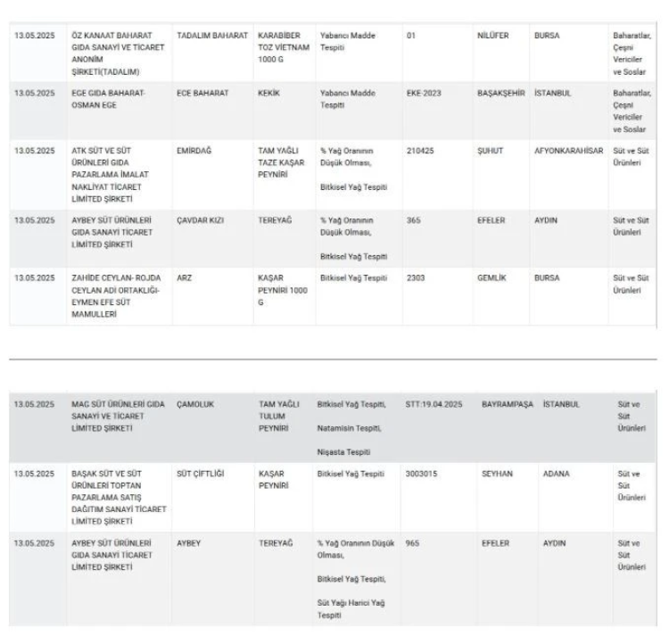The width and height of the screenshot is (669, 644).
Task: Select the ECE BAHARAT brand cell
Action: click(198, 93)
